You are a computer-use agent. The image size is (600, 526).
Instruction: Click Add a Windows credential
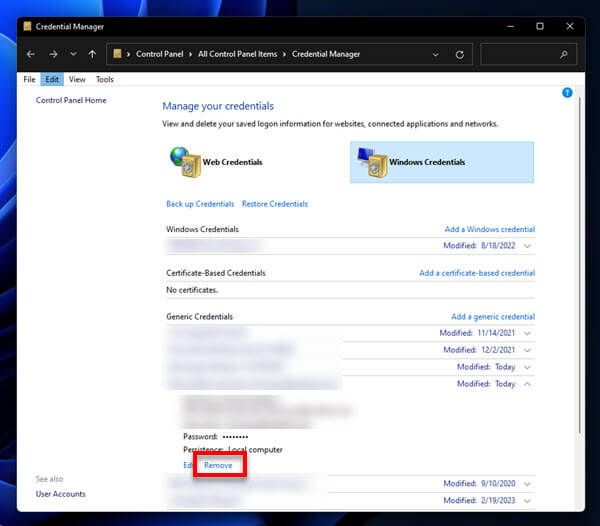click(x=490, y=229)
